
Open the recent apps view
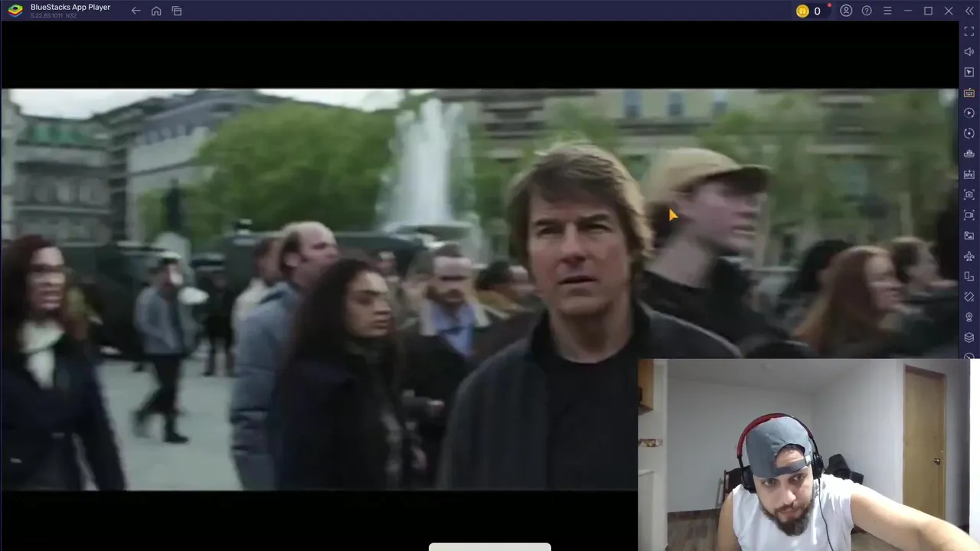(x=177, y=11)
